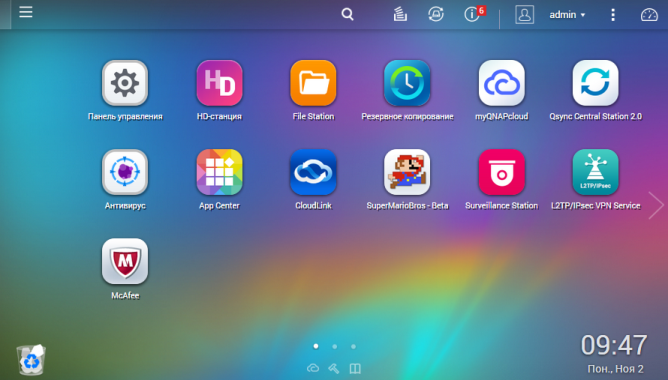This screenshot has height=380, width=668.
Task: Launch Панель управления gear icon
Action: [125, 83]
